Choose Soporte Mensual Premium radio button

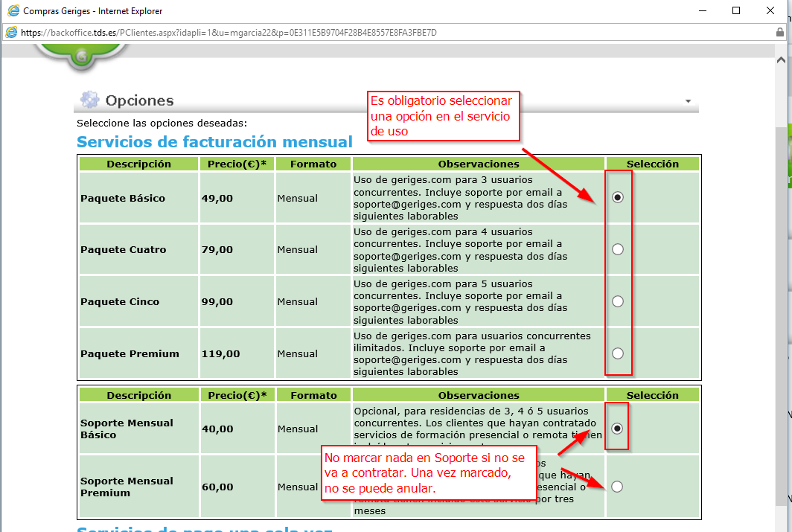[617, 487]
